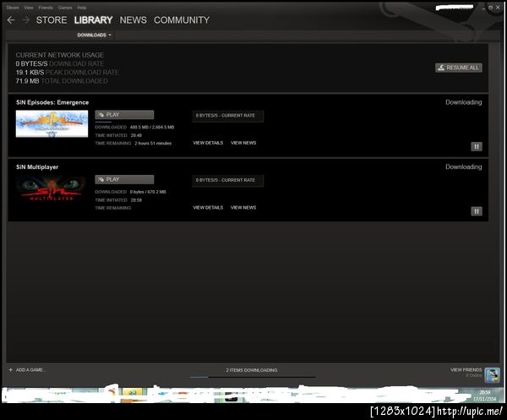Open the Help menu
This screenshot has height=420, width=507.
click(82, 8)
